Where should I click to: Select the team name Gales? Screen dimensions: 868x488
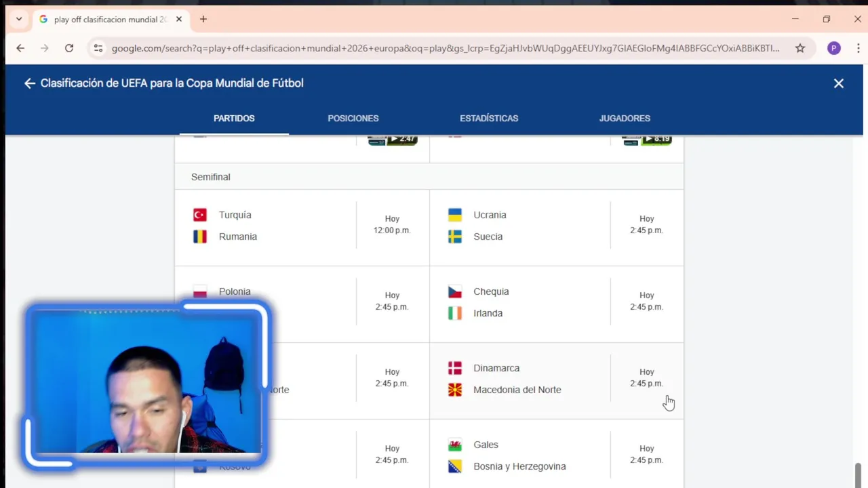(486, 445)
